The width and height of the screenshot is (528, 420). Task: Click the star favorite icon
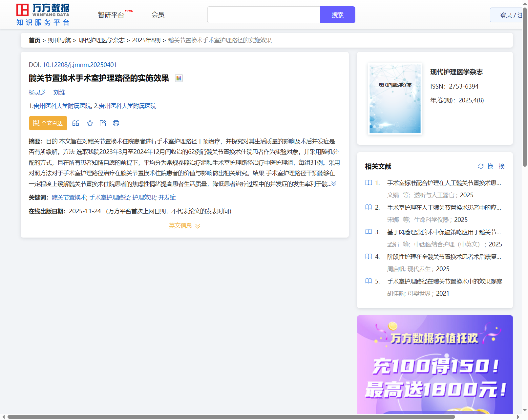click(90, 123)
